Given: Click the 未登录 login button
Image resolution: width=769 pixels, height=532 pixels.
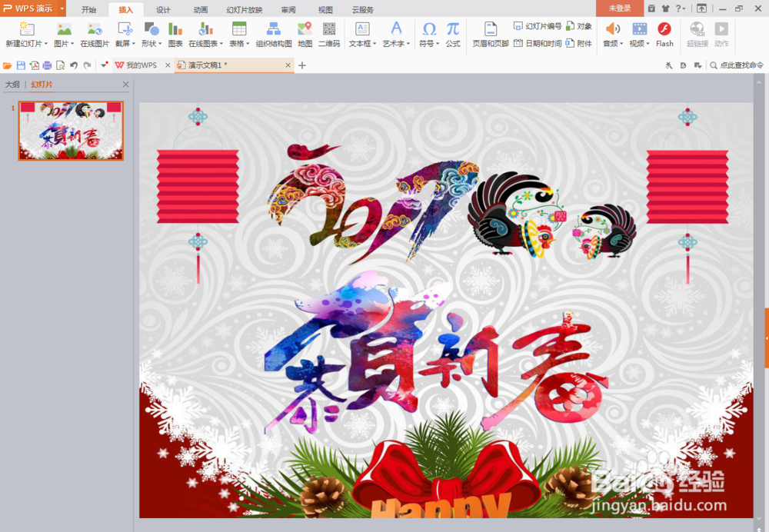Looking at the screenshot, I should (620, 8).
